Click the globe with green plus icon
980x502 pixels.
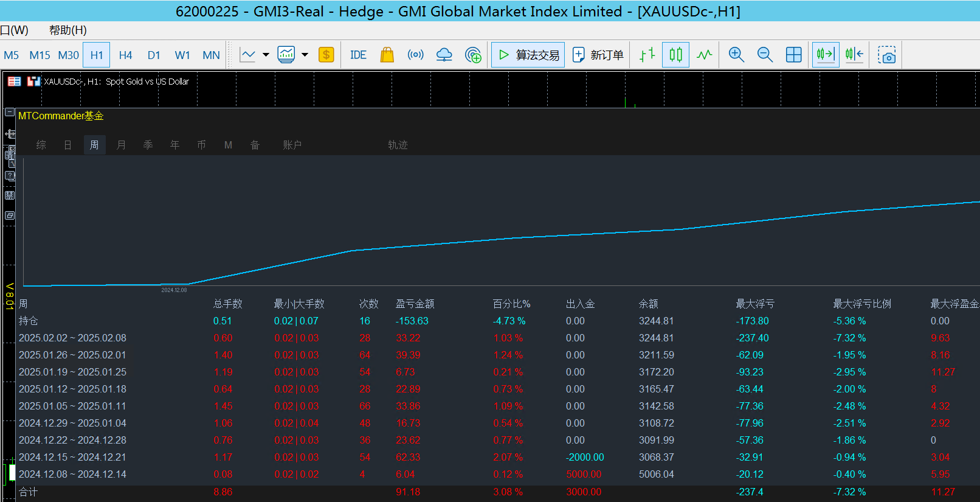pos(473,55)
